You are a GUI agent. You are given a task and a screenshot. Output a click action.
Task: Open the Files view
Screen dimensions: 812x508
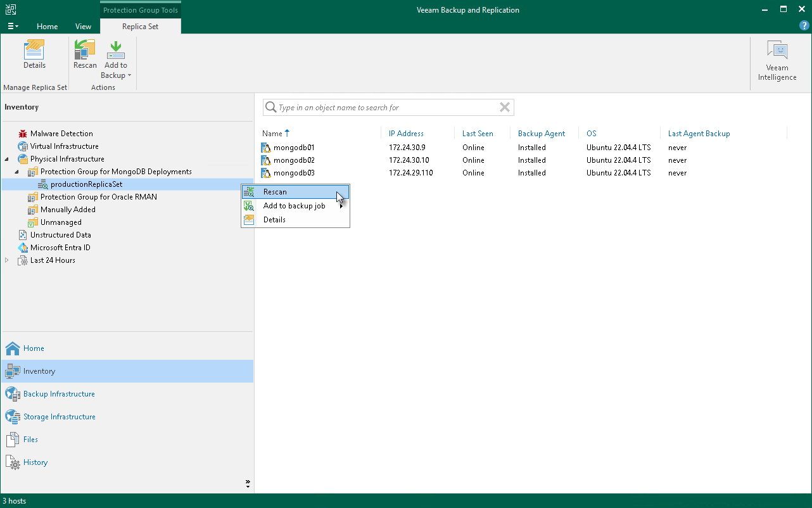click(30, 440)
